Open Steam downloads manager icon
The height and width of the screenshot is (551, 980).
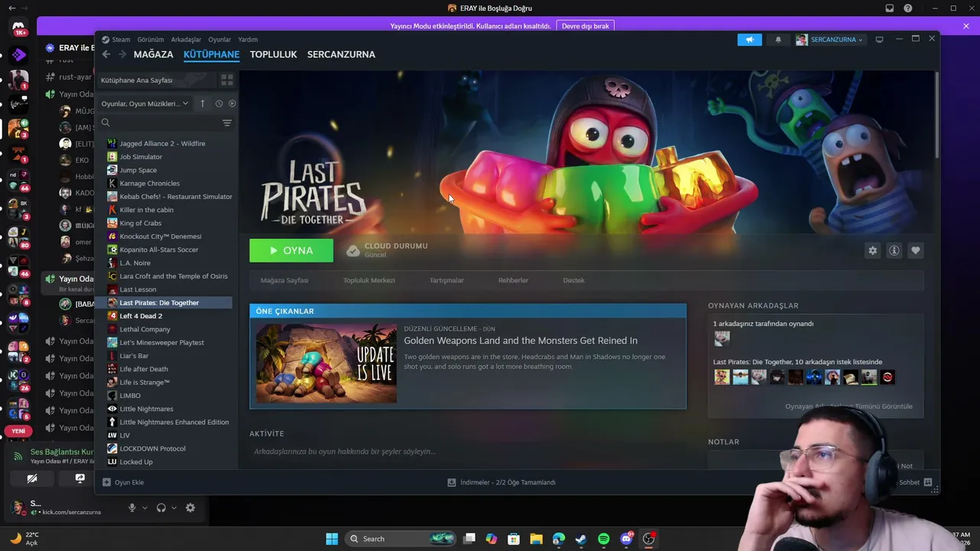tap(452, 482)
